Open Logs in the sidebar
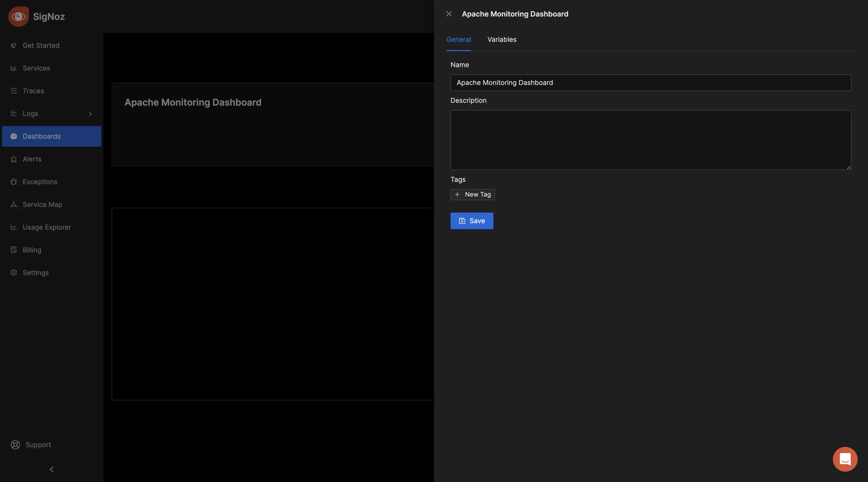This screenshot has width=868, height=482. click(x=52, y=113)
